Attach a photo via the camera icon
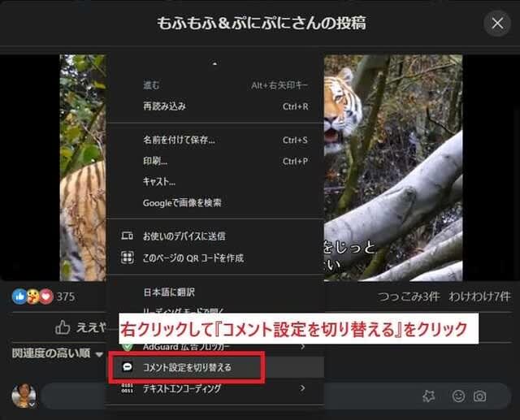 click(x=480, y=396)
